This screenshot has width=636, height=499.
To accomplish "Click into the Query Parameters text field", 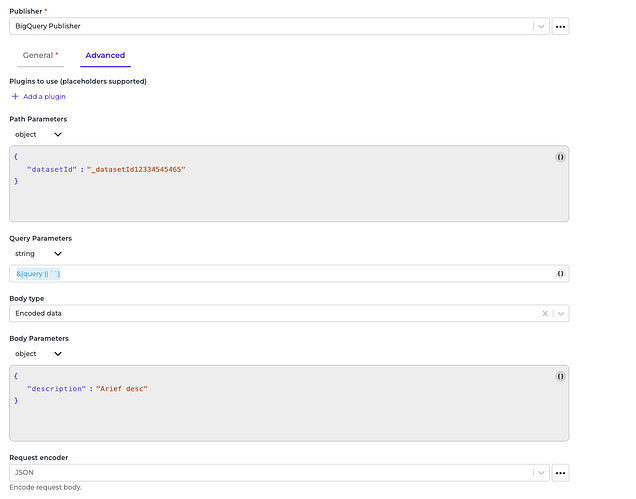I will tap(280, 273).
